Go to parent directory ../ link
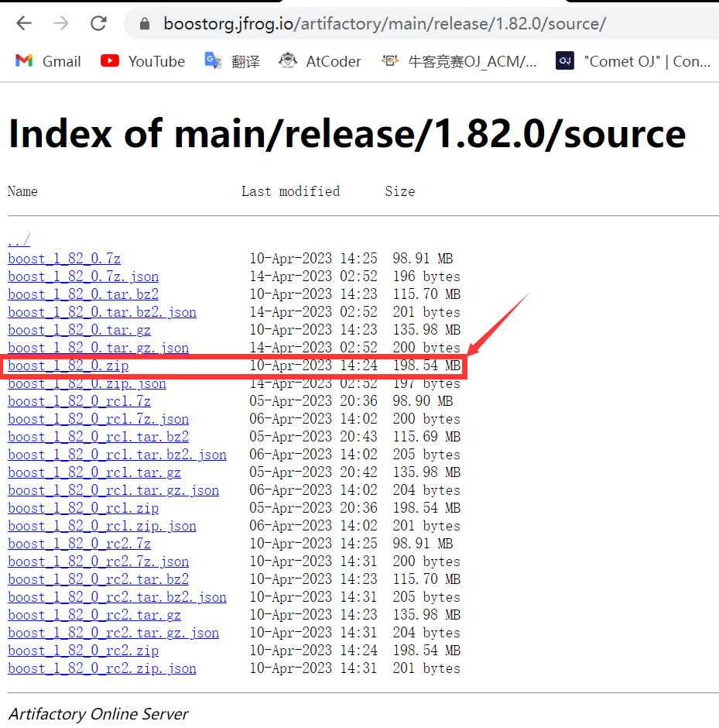 coord(19,240)
